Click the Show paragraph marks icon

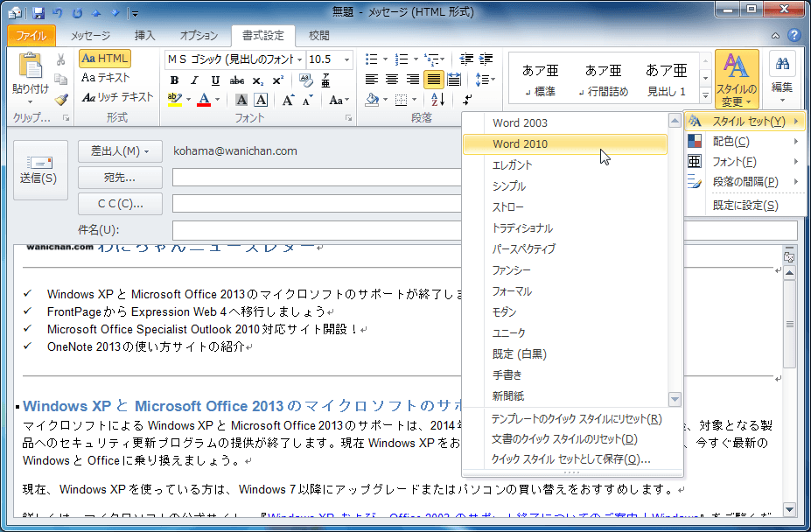[467, 100]
